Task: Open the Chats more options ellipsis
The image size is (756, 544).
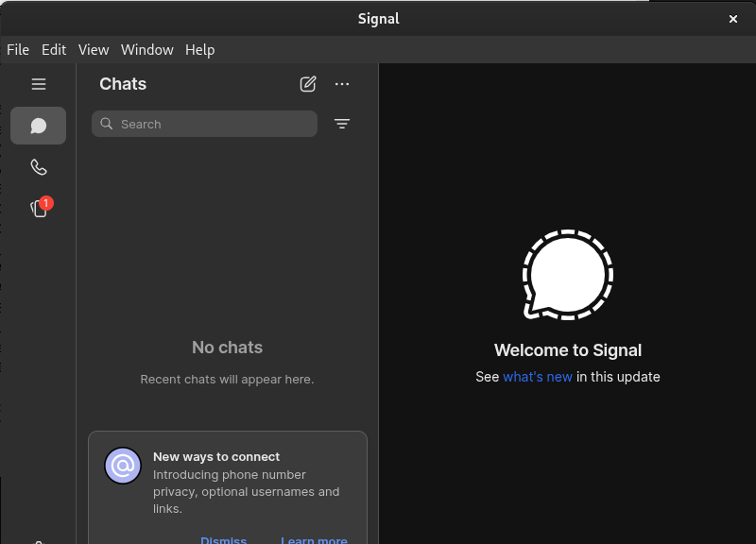Action: click(x=342, y=84)
